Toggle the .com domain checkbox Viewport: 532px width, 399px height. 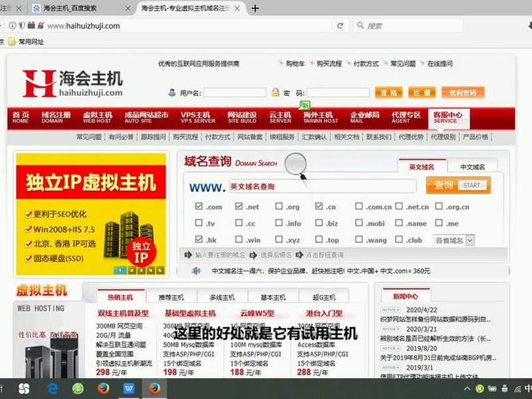[x=199, y=206]
